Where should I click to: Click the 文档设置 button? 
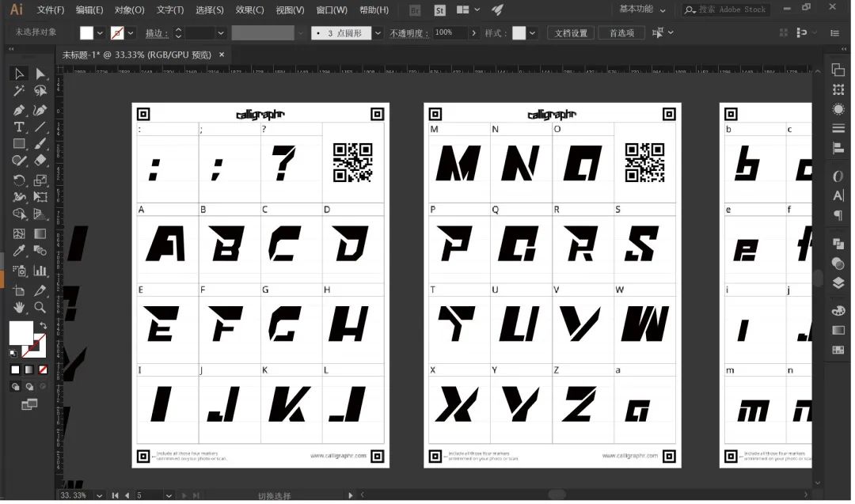pyautogui.click(x=572, y=32)
